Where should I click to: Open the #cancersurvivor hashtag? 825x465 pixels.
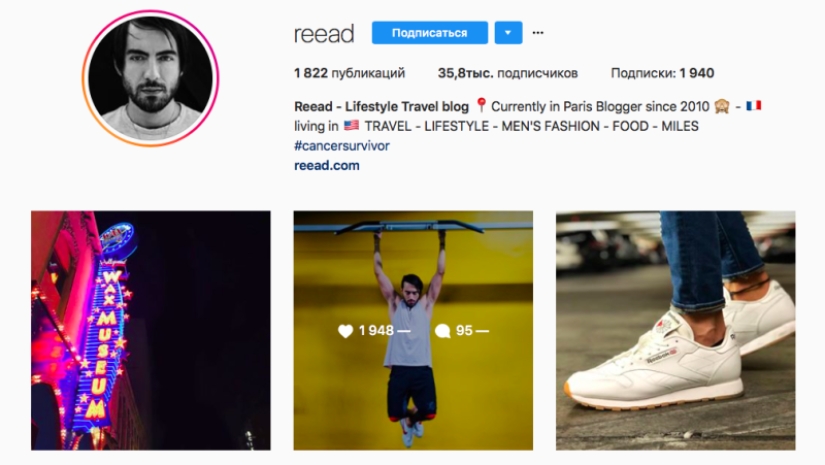[x=341, y=146]
